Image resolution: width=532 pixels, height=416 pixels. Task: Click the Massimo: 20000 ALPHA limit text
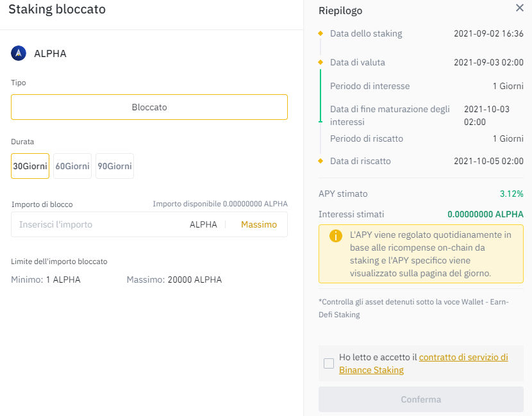coord(174,279)
